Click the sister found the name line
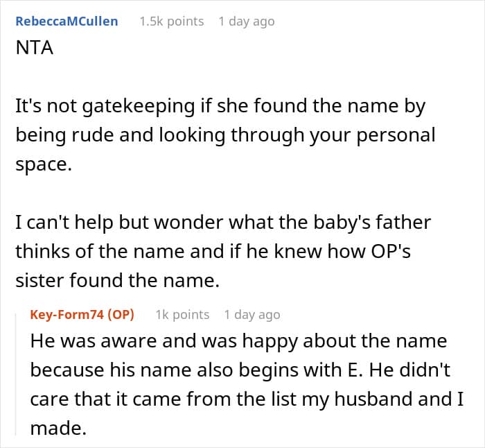Viewport: 485px width, 448px height. point(118,280)
